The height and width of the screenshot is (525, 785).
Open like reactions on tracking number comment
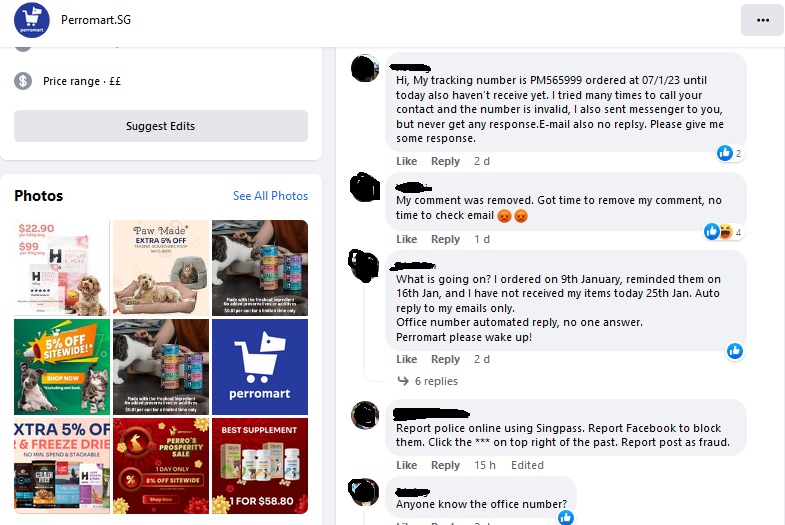tap(730, 153)
